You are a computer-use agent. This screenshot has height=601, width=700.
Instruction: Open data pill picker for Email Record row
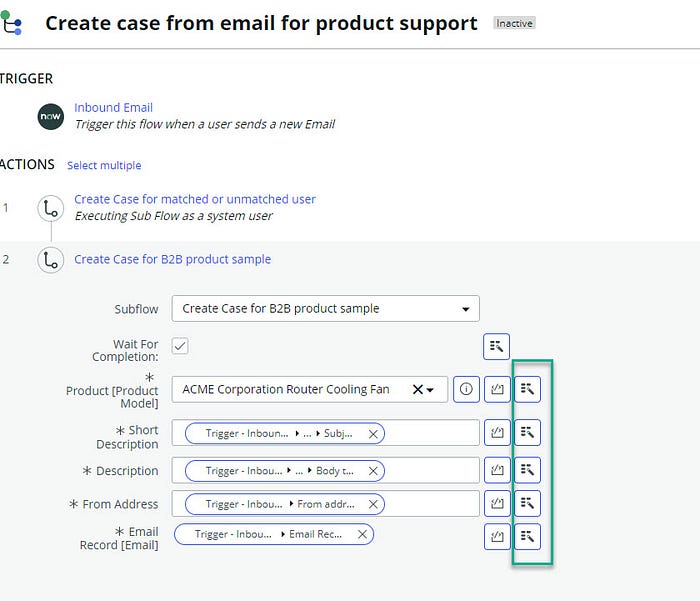point(528,535)
